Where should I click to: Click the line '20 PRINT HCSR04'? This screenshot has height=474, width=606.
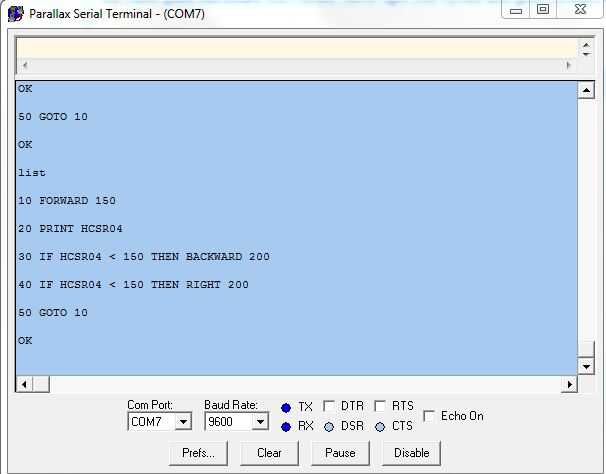pyautogui.click(x=70, y=229)
